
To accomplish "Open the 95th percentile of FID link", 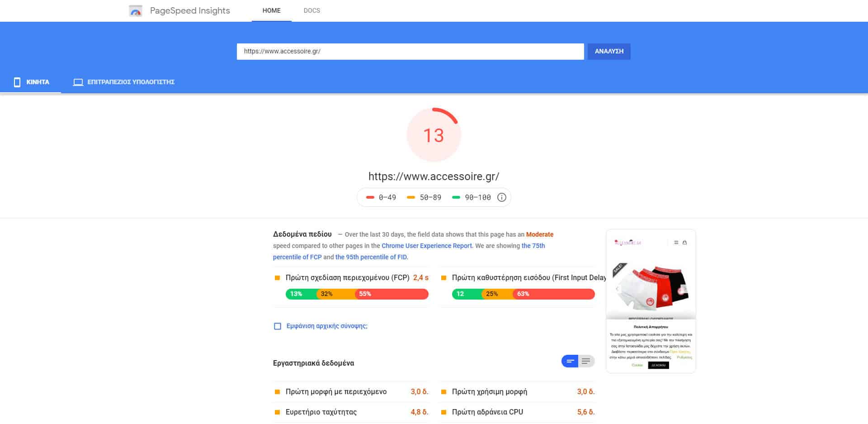I will [371, 257].
